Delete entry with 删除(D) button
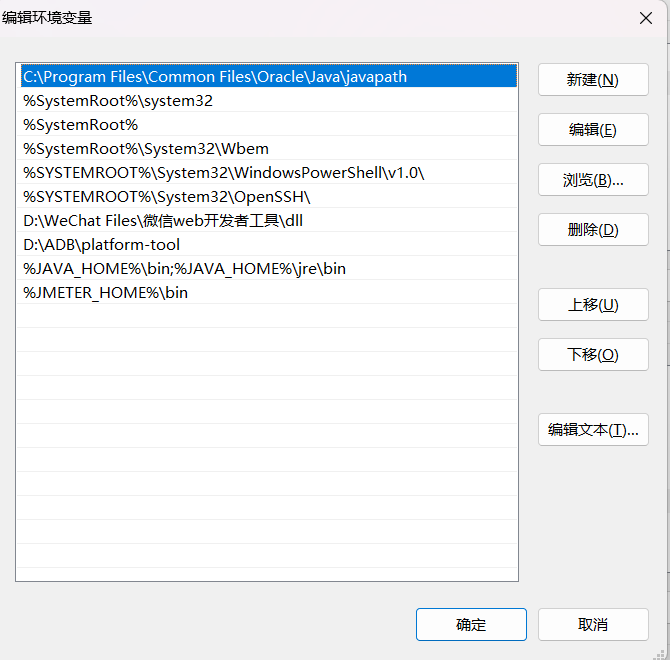Image resolution: width=670 pixels, height=660 pixels. pos(593,230)
